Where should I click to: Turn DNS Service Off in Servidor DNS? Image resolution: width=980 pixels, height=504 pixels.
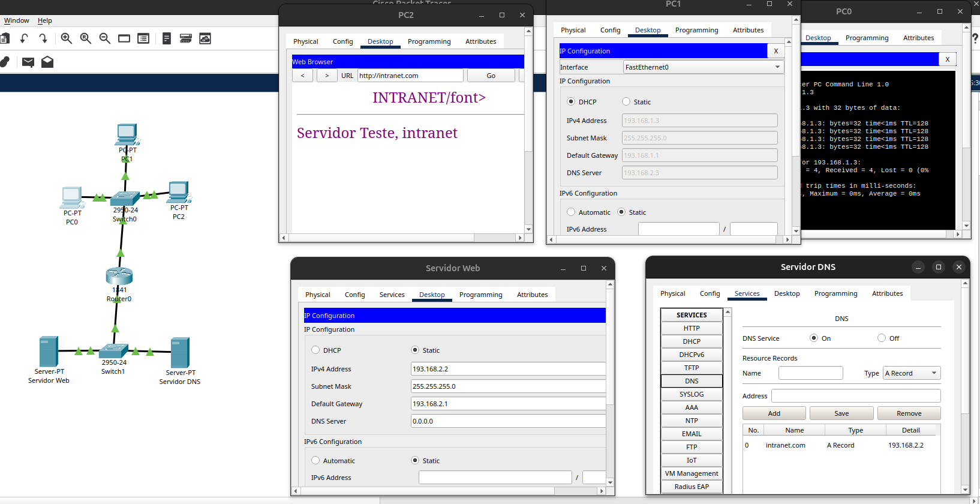[x=882, y=338]
